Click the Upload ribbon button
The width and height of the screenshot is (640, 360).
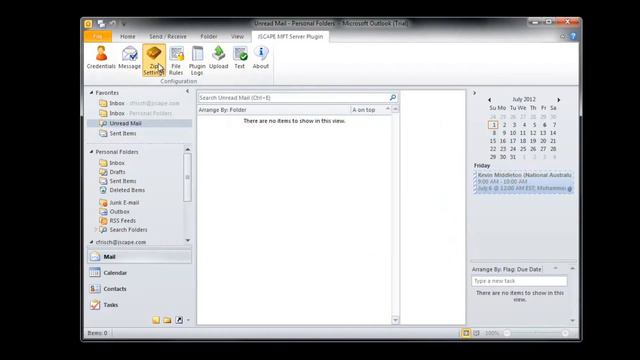coord(218,58)
